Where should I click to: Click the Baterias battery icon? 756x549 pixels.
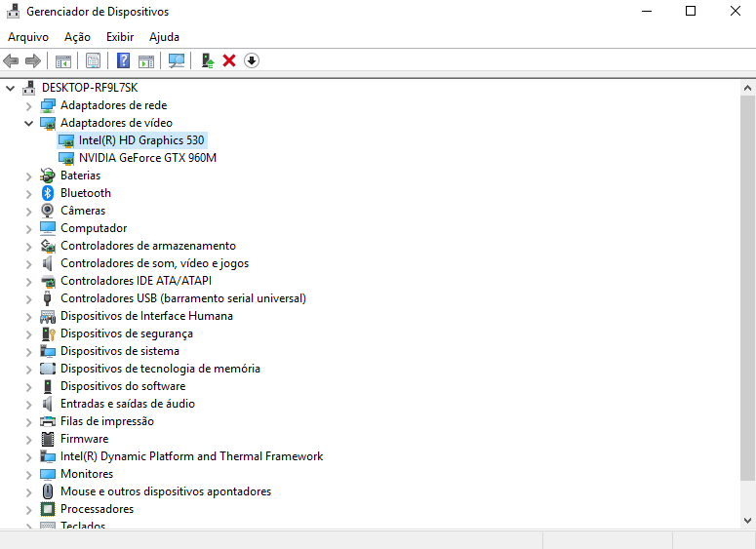(47, 176)
